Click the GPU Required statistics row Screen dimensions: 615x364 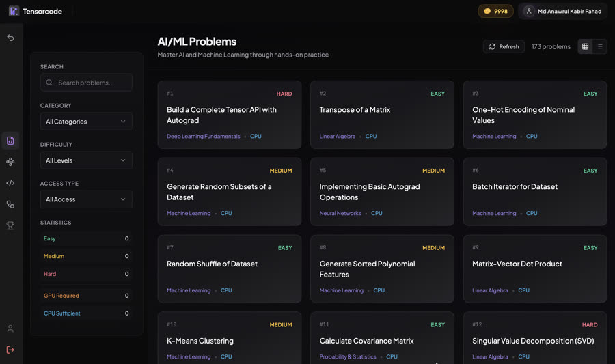coord(86,296)
